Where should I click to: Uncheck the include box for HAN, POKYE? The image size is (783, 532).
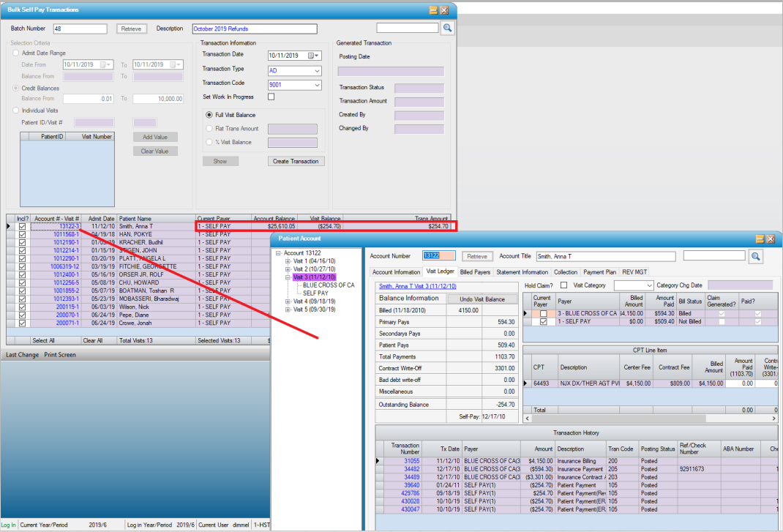[22, 234]
